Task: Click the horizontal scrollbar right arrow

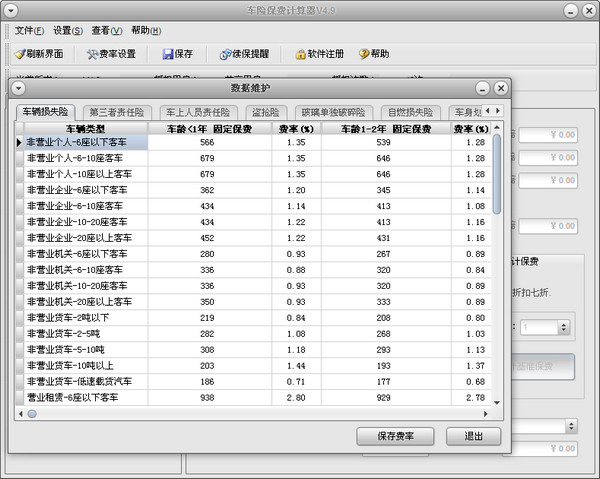Action: tap(486, 414)
